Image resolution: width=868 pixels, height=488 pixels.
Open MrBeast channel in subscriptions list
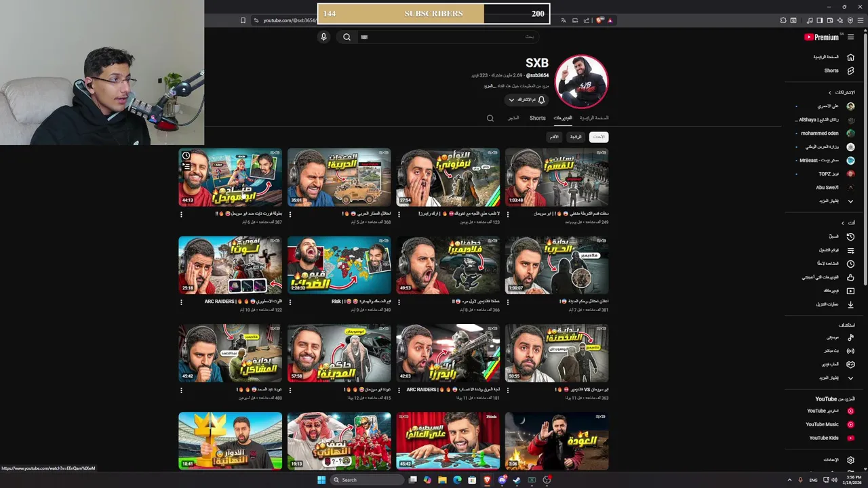click(x=826, y=161)
